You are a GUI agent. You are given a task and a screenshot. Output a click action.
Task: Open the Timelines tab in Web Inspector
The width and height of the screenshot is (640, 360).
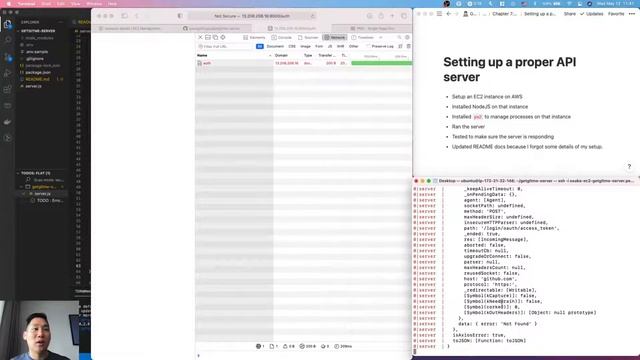pyautogui.click(x=362, y=37)
